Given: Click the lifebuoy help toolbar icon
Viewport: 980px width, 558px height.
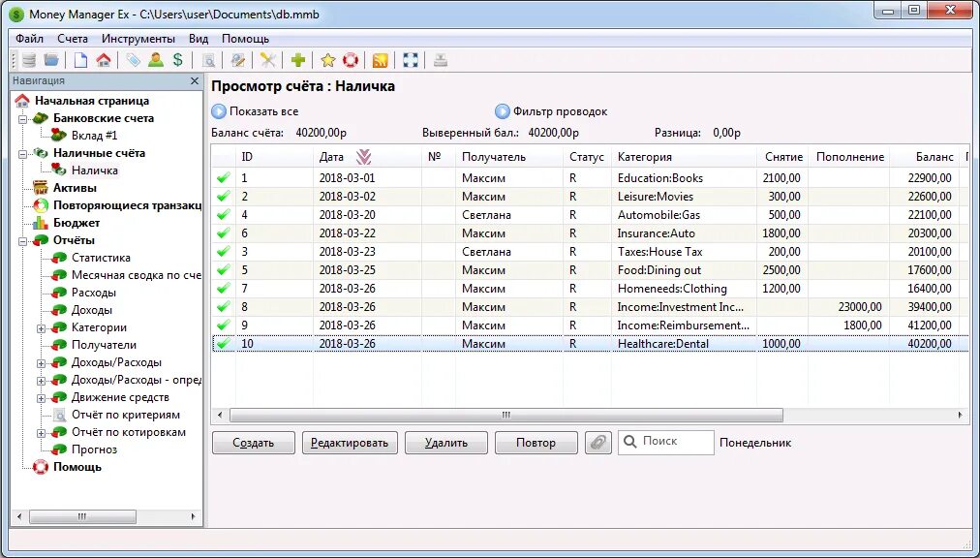Looking at the screenshot, I should point(351,60).
